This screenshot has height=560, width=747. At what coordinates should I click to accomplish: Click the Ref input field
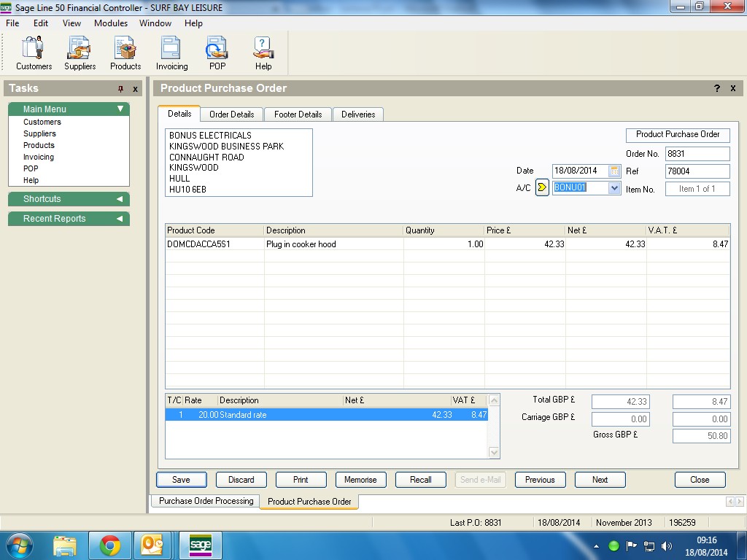pyautogui.click(x=697, y=171)
